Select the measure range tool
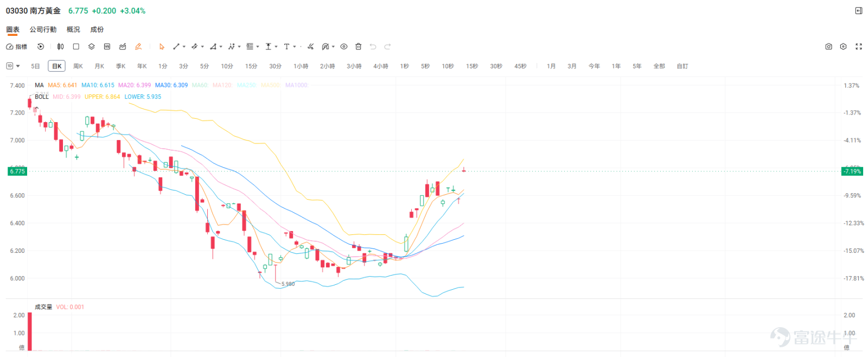Viewport: 868px width, 357px height. point(268,47)
